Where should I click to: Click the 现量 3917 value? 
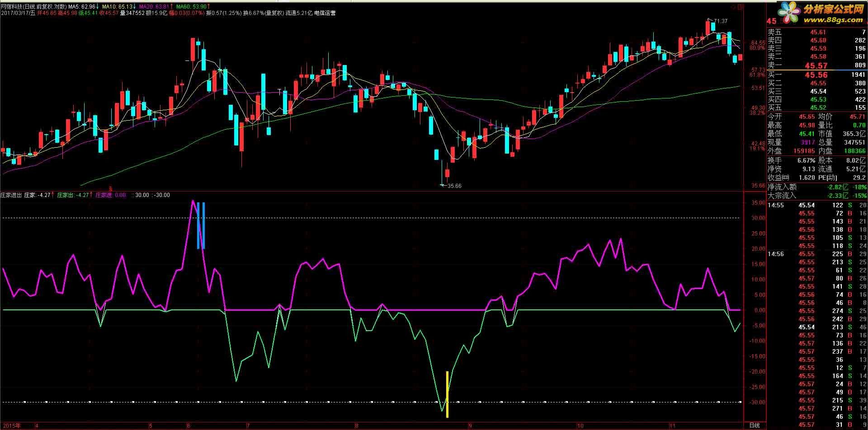[x=808, y=142]
